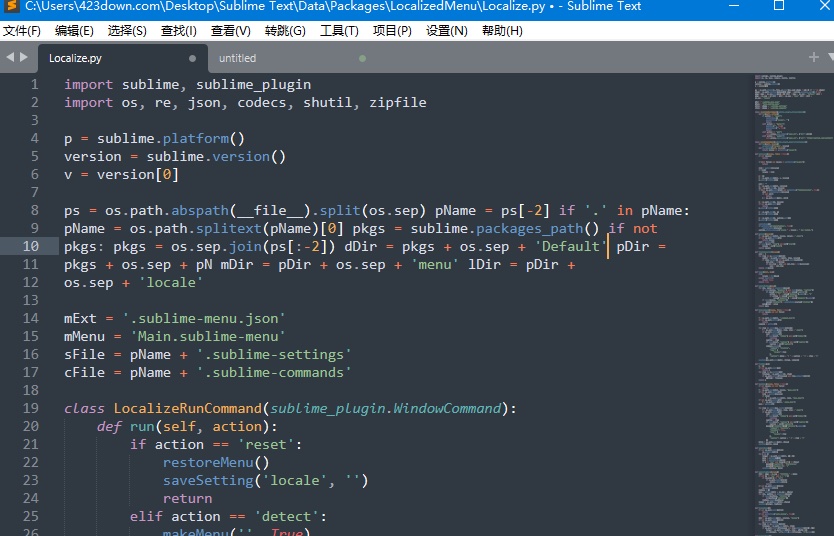Image resolution: width=834 pixels, height=536 pixels.
Task: Open the 帮助(H) menu
Action: pos(502,31)
